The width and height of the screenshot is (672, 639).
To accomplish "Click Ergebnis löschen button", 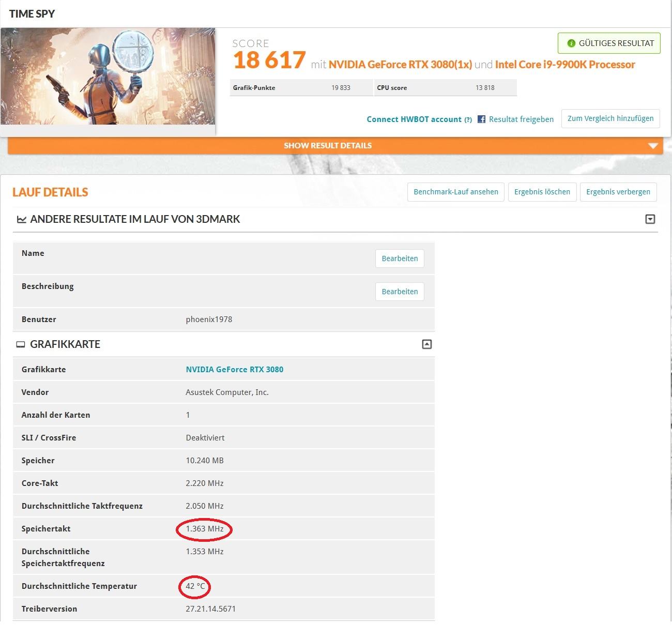I will pos(542,192).
